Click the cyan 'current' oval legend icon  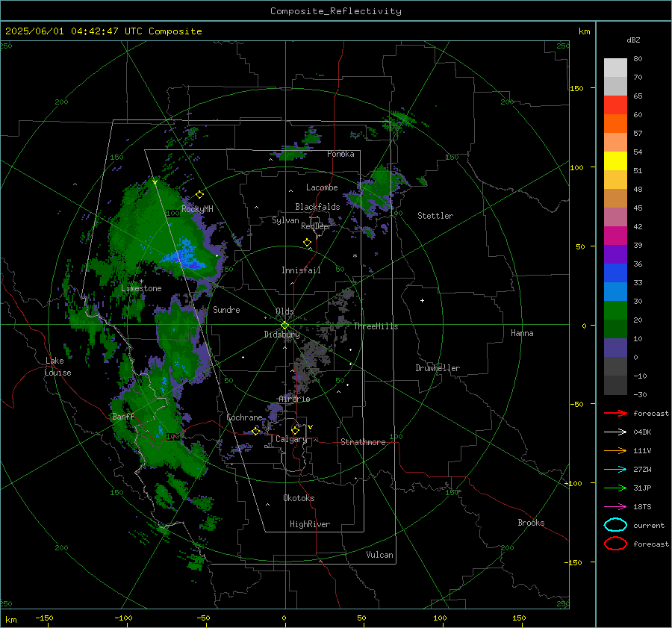click(x=615, y=525)
